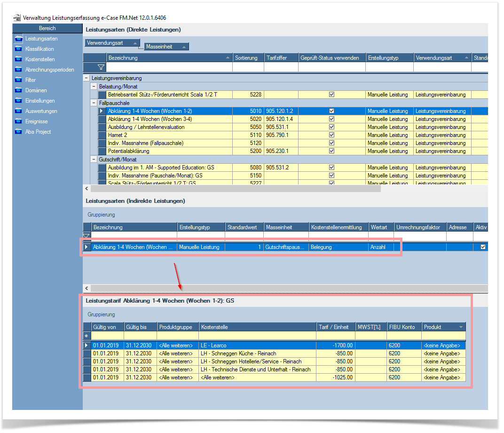Click the Auswertungen folder icon
The image size is (504, 433).
click(x=19, y=111)
